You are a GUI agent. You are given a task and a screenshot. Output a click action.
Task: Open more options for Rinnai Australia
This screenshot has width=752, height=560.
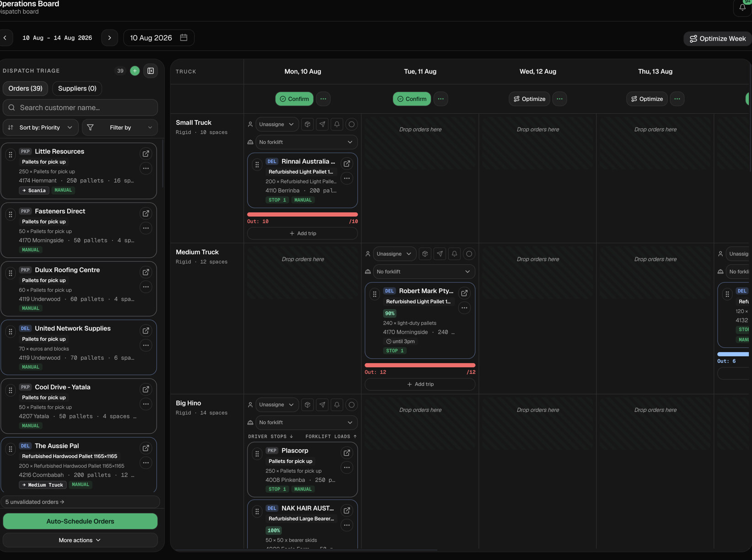(x=347, y=178)
